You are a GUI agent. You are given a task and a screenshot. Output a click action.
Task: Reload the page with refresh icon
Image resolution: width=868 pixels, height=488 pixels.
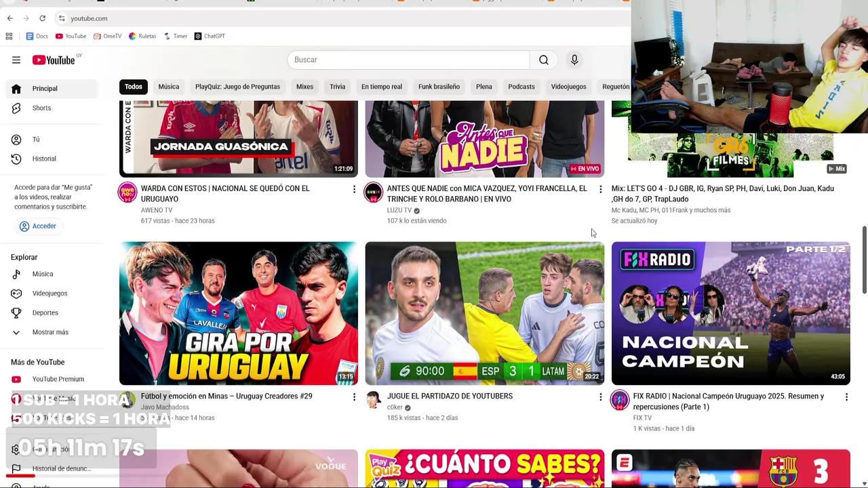click(x=42, y=18)
